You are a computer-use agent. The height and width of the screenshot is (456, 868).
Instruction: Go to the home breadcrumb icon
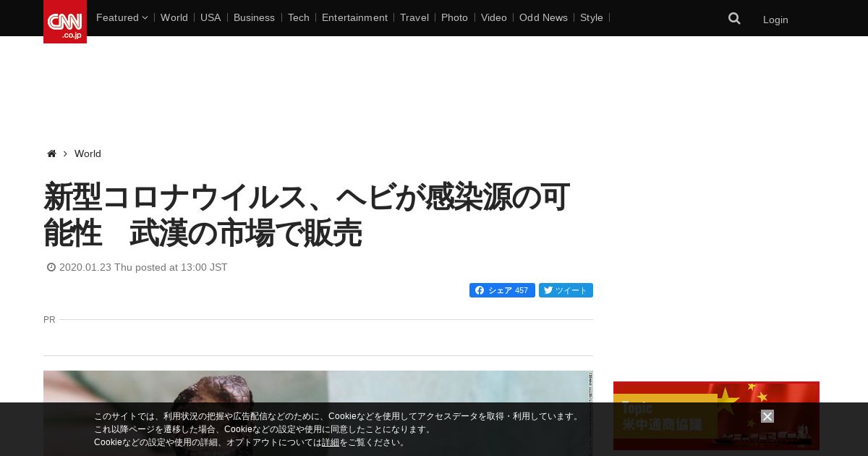tap(51, 153)
